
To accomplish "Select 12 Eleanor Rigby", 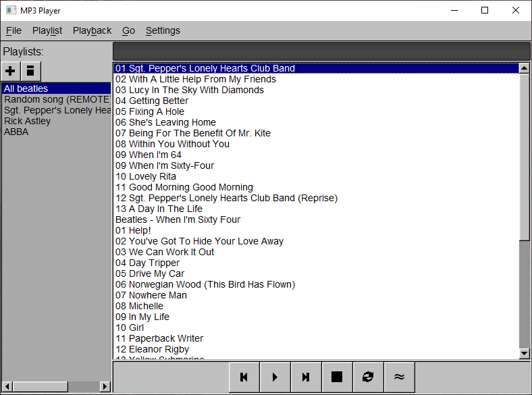I will pyautogui.click(x=316, y=350).
